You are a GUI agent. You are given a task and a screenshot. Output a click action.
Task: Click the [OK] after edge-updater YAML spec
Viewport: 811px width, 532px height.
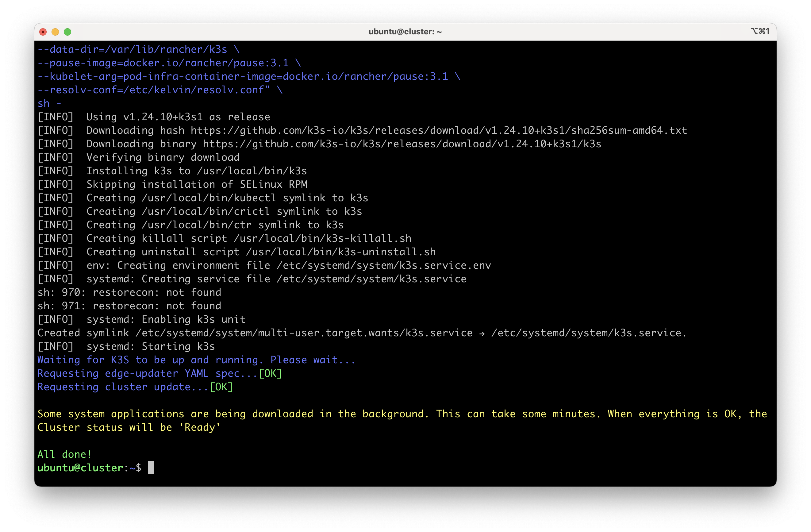270,373
